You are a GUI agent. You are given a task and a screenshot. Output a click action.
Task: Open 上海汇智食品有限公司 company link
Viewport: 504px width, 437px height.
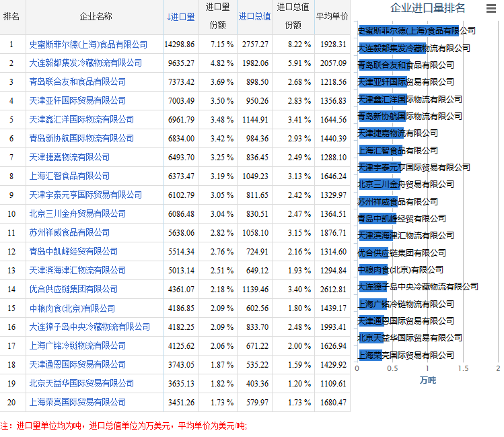69,176
